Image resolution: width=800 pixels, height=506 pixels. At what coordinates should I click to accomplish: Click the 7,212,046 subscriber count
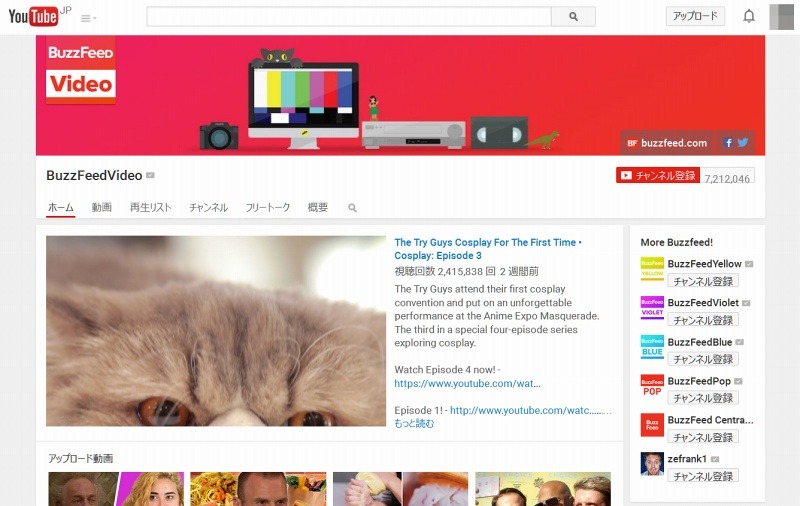(x=727, y=178)
